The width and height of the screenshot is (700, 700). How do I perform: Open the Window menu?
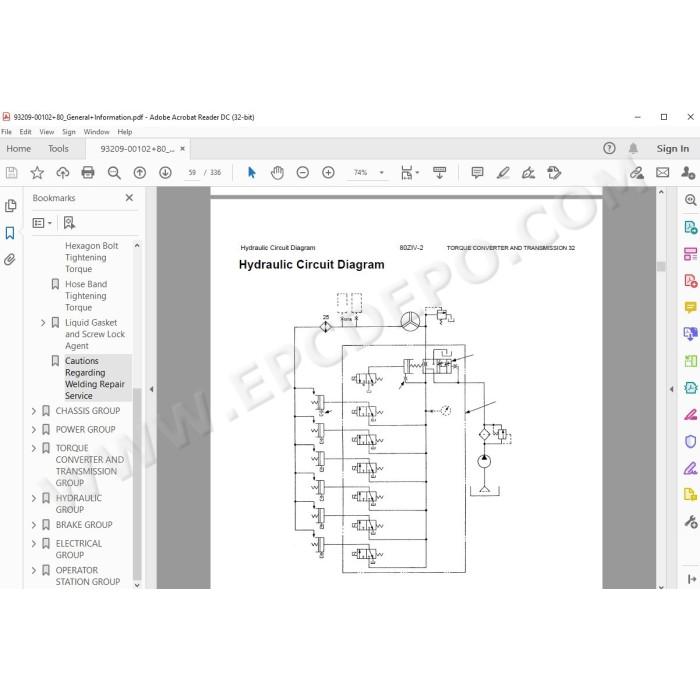pos(96,132)
